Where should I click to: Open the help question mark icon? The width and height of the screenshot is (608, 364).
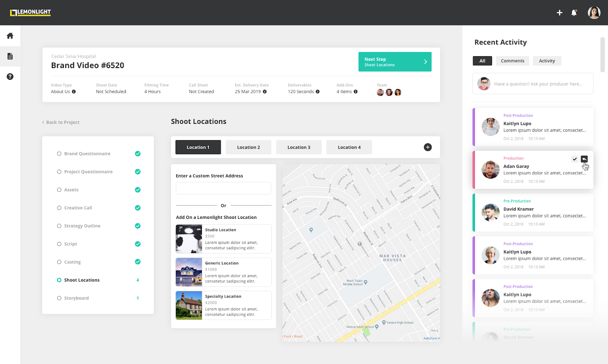pyautogui.click(x=10, y=77)
